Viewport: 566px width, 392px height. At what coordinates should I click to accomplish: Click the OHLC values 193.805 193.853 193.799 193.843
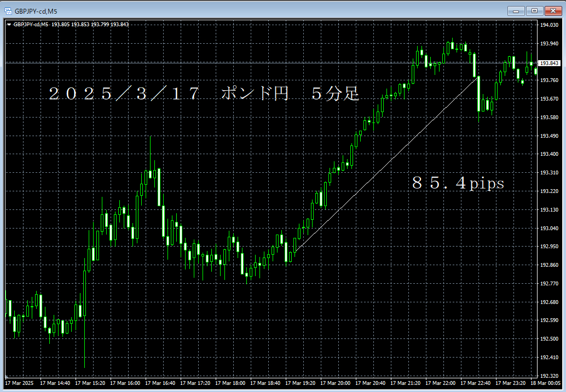tap(90, 25)
